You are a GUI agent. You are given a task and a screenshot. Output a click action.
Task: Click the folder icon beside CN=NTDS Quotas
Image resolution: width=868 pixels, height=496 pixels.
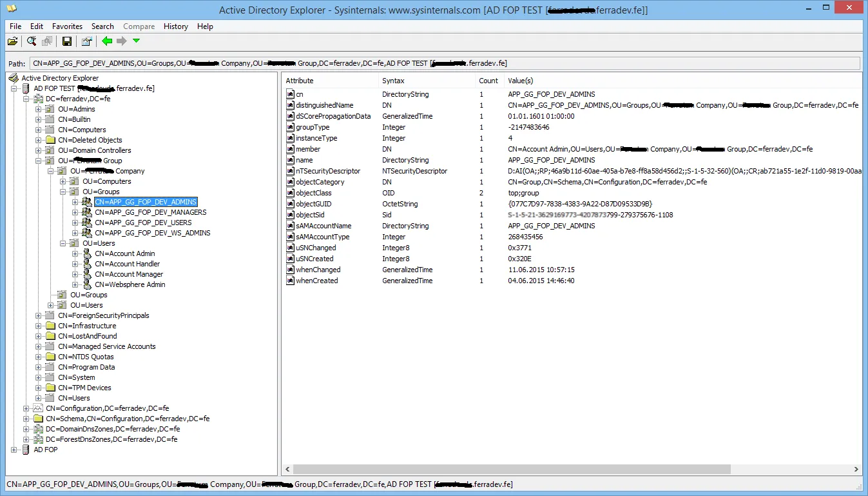pos(50,357)
